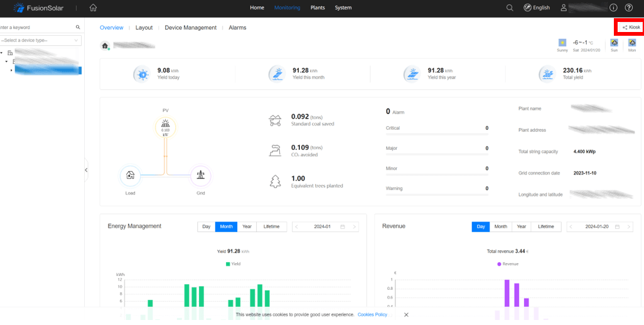Click the FusionSolar logo
Image resolution: width=644 pixels, height=325 pixels.
coord(38,8)
